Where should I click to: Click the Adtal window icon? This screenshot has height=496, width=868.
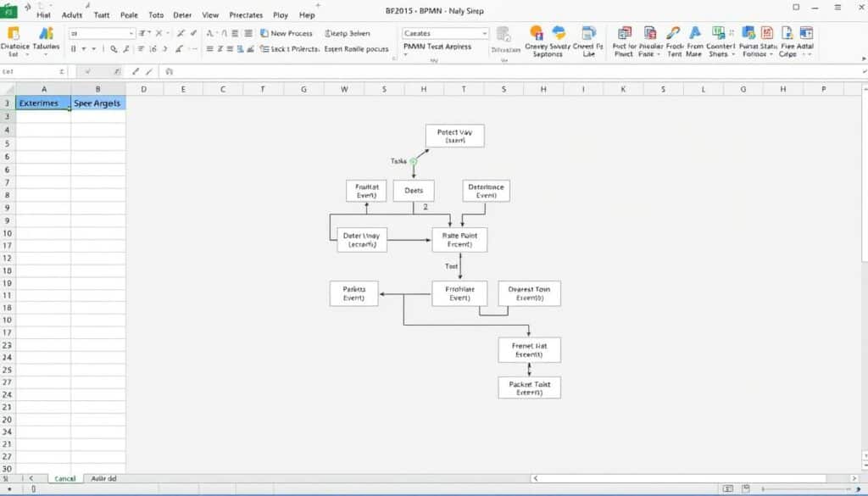click(807, 33)
